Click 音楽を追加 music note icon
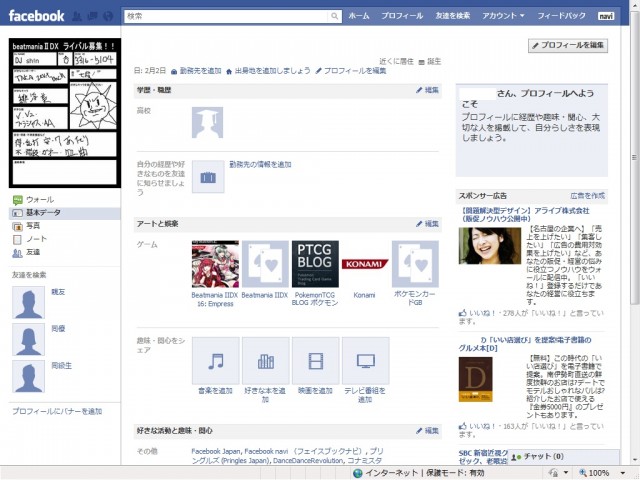640x480 pixels. 216,361
